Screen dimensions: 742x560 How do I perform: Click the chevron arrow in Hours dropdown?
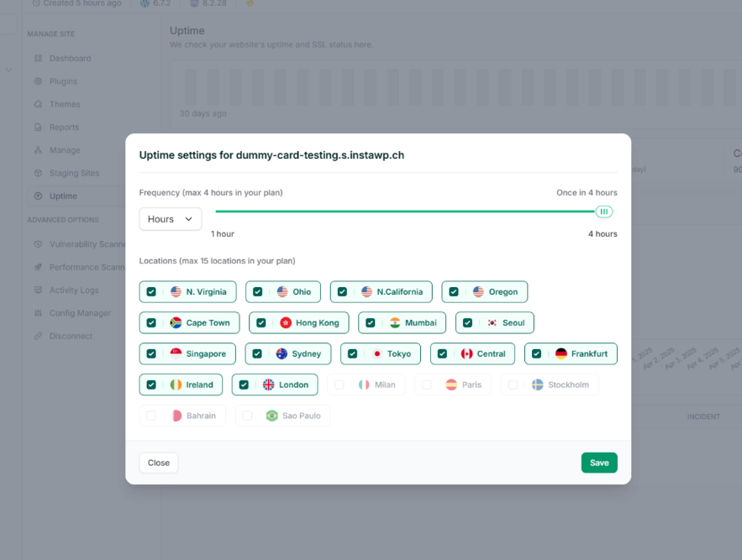click(x=189, y=219)
